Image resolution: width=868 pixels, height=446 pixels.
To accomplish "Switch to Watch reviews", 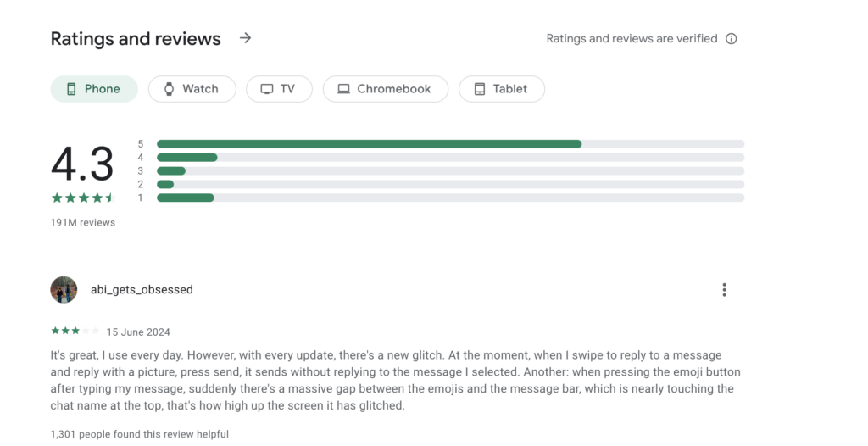I will (x=192, y=89).
